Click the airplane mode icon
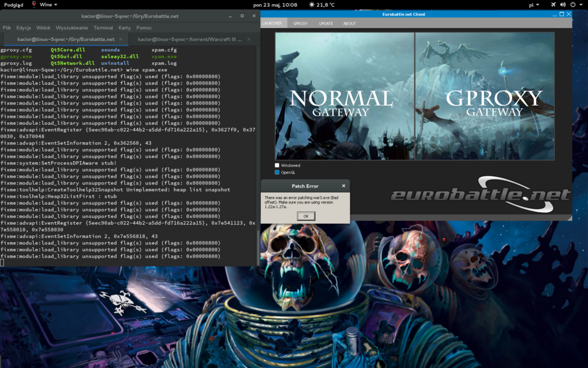This screenshot has height=368, width=588. click(554, 5)
